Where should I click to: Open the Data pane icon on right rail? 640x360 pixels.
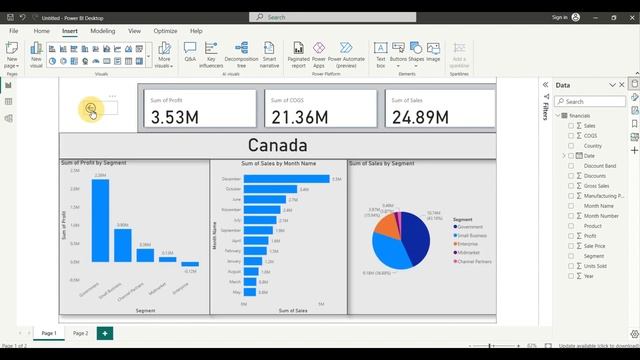tap(634, 84)
